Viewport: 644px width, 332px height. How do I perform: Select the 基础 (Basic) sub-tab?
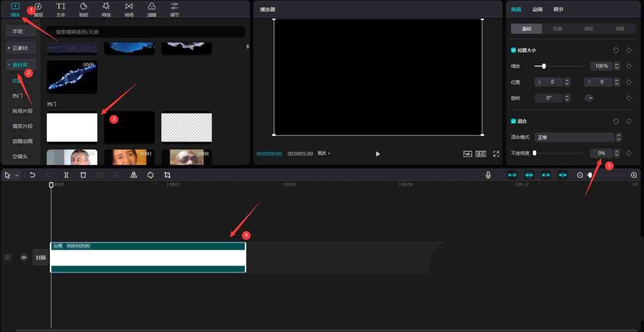click(526, 29)
